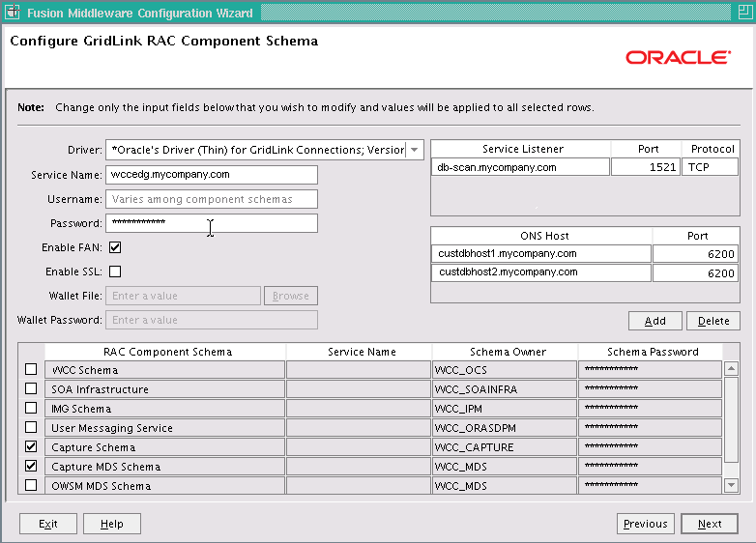Check the User Messaging Service checkbox
This screenshot has width=756, height=543.
pyautogui.click(x=31, y=427)
